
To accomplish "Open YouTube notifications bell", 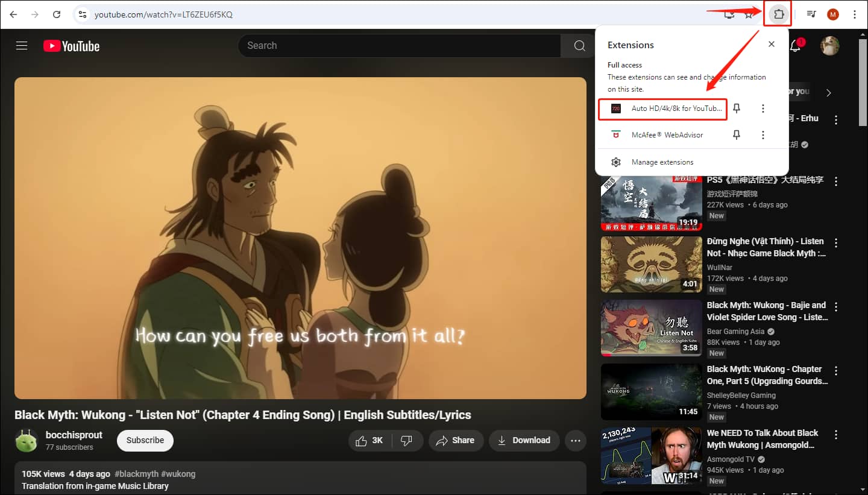I will click(796, 46).
